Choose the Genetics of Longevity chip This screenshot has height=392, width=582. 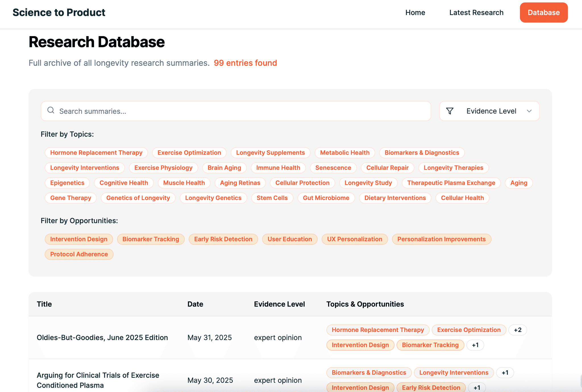coord(138,198)
